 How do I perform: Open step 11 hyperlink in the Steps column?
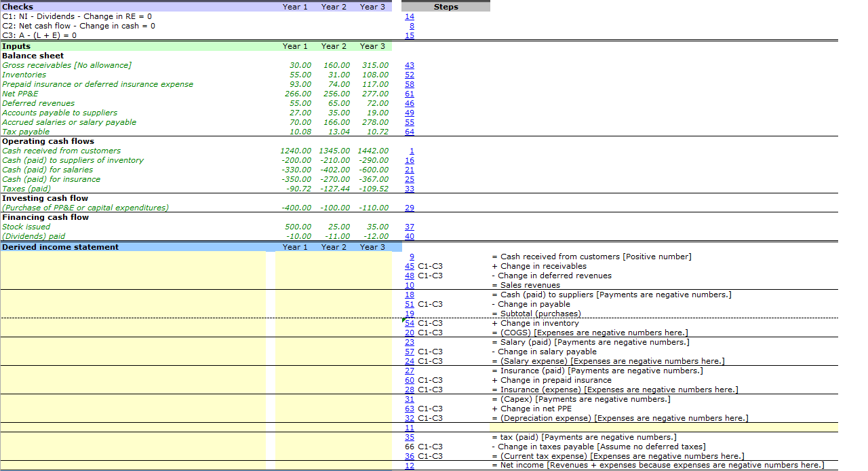click(x=409, y=428)
